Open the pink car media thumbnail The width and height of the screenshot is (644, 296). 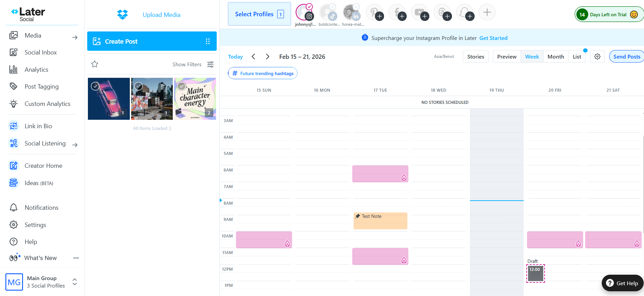coord(109,99)
